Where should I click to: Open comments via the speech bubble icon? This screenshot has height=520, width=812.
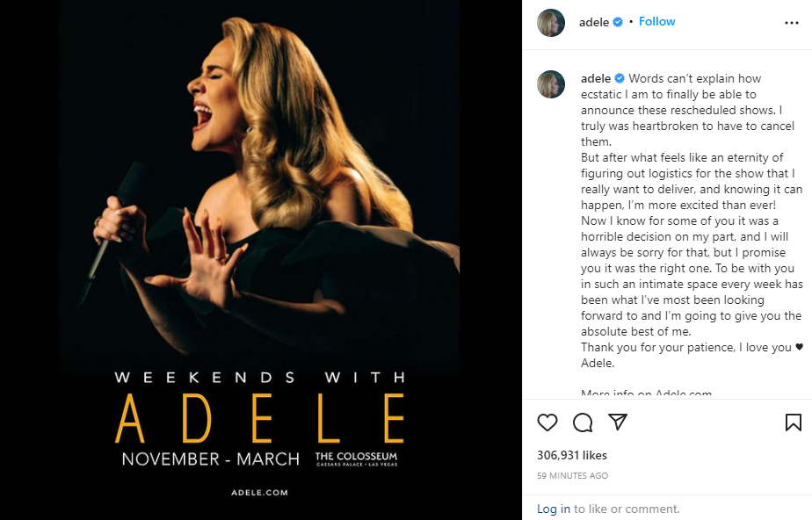click(x=583, y=422)
